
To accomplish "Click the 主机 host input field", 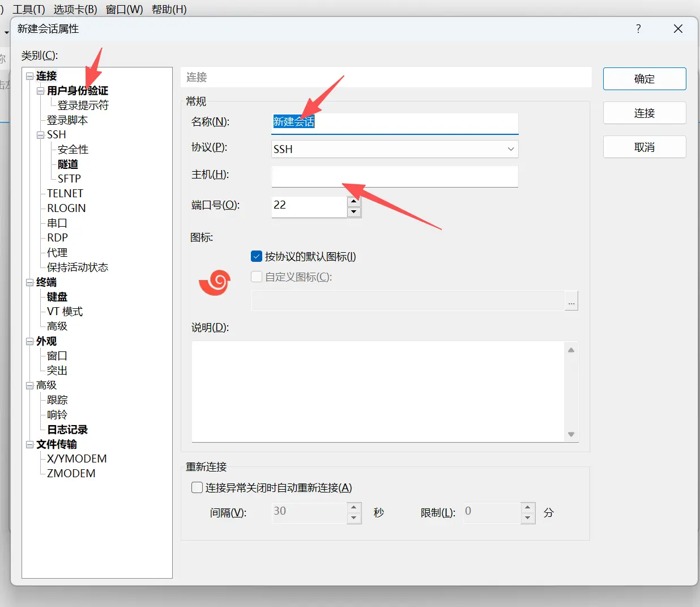I will click(395, 176).
